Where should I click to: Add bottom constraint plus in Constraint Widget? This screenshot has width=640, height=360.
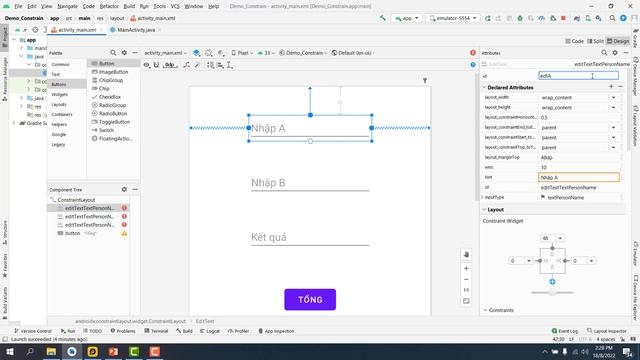[552, 282]
